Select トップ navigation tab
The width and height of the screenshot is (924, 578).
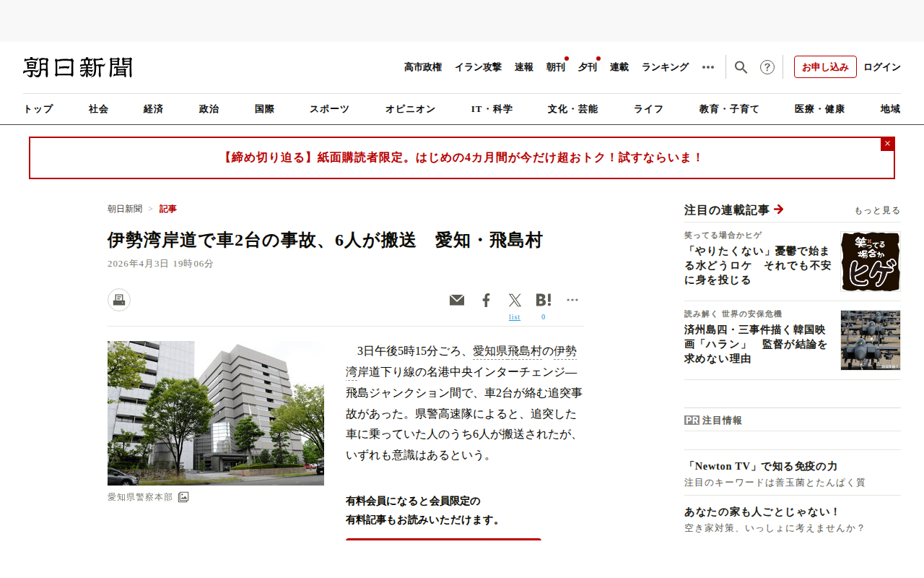pyautogui.click(x=38, y=109)
